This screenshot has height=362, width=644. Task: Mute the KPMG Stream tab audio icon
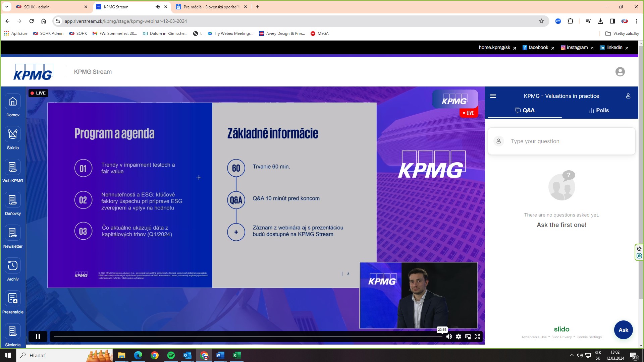(157, 7)
